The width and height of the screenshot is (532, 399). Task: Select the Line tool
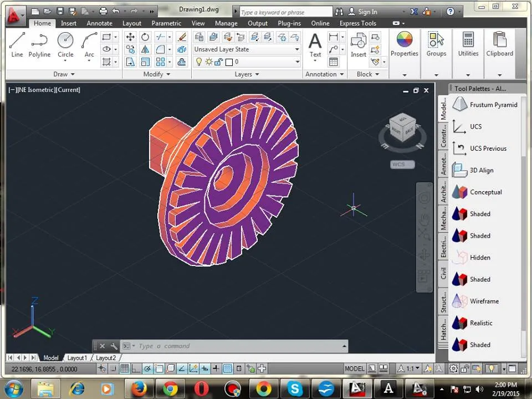click(x=17, y=44)
